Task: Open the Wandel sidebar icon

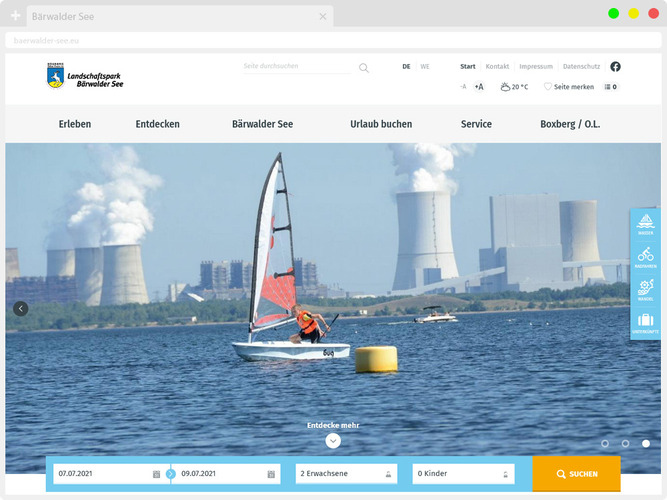Action: pos(645,289)
